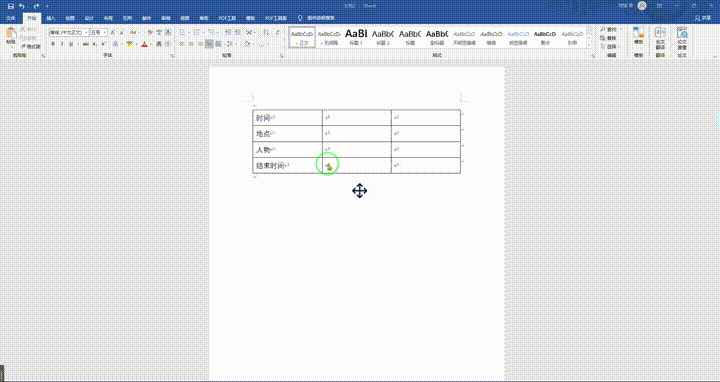The image size is (720, 382).
Task: Click the 全文翻译 full-text translate icon
Action: point(660,39)
